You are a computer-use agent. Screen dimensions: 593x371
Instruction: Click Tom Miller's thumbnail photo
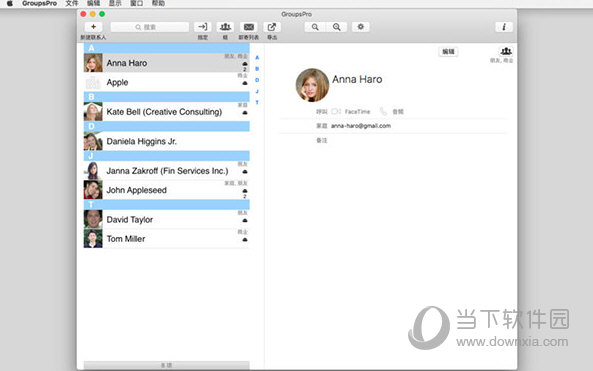(x=93, y=239)
